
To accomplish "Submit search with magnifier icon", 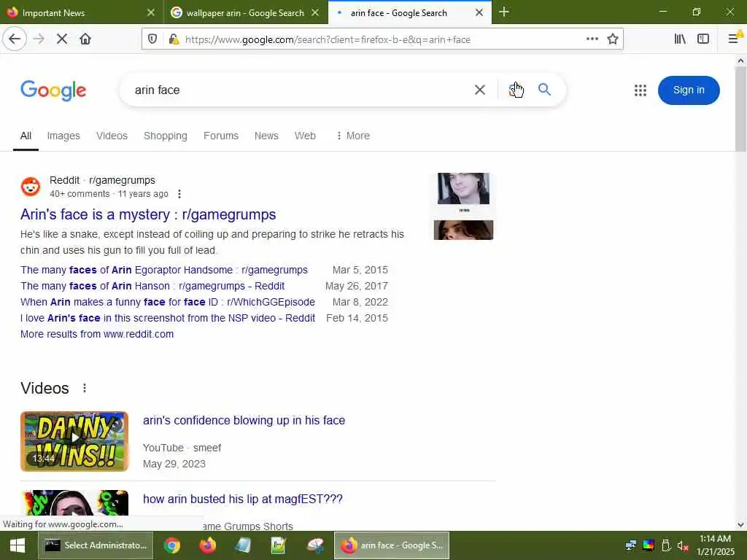I will (544, 90).
